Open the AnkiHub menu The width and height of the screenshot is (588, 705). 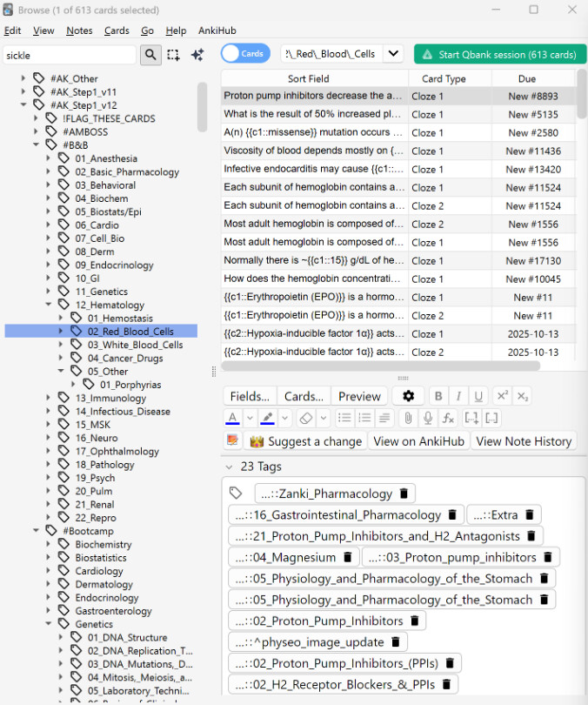[x=217, y=30]
